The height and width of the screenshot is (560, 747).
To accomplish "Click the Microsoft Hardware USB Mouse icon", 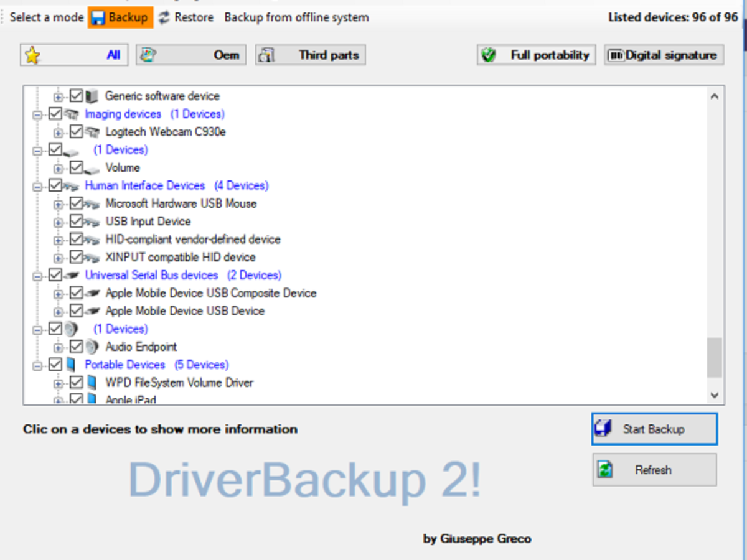I will [92, 204].
